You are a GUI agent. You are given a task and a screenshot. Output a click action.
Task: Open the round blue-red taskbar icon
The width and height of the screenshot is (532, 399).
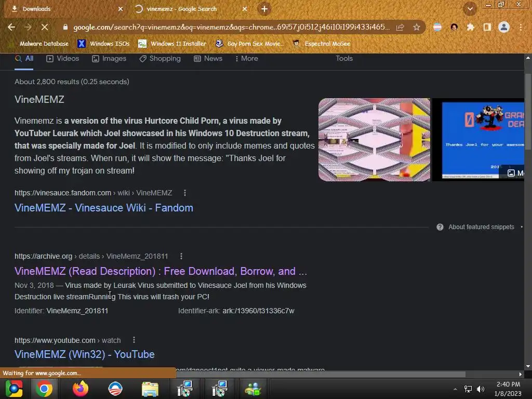(115, 389)
